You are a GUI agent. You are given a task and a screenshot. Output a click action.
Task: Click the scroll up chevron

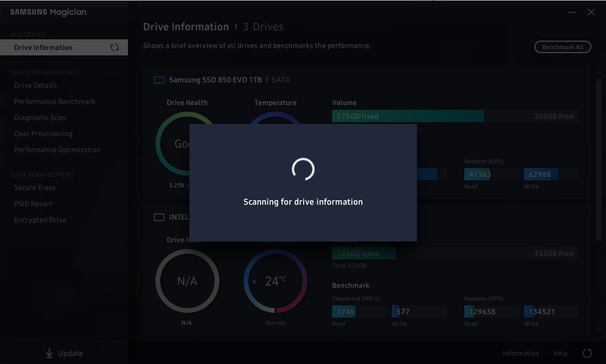[x=599, y=73]
